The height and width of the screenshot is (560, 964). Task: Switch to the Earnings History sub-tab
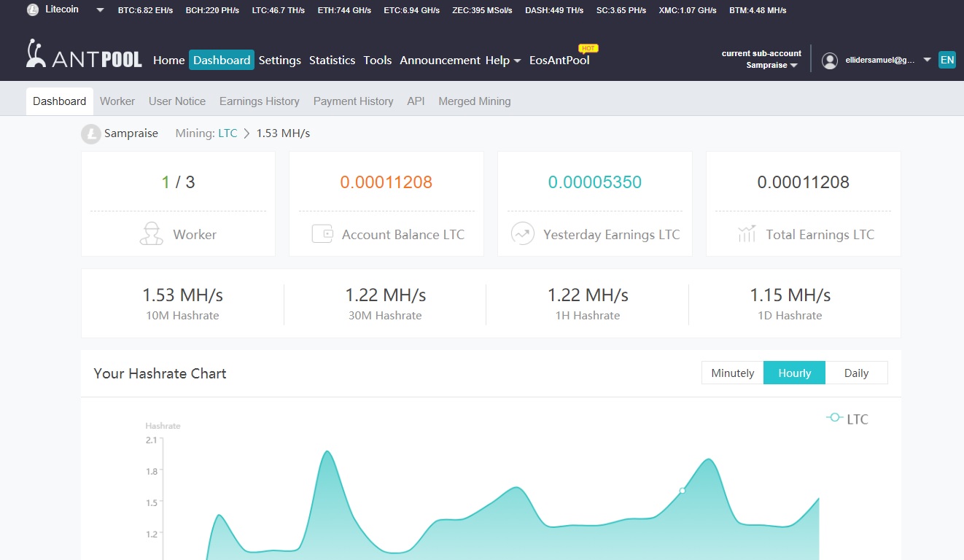(x=260, y=101)
